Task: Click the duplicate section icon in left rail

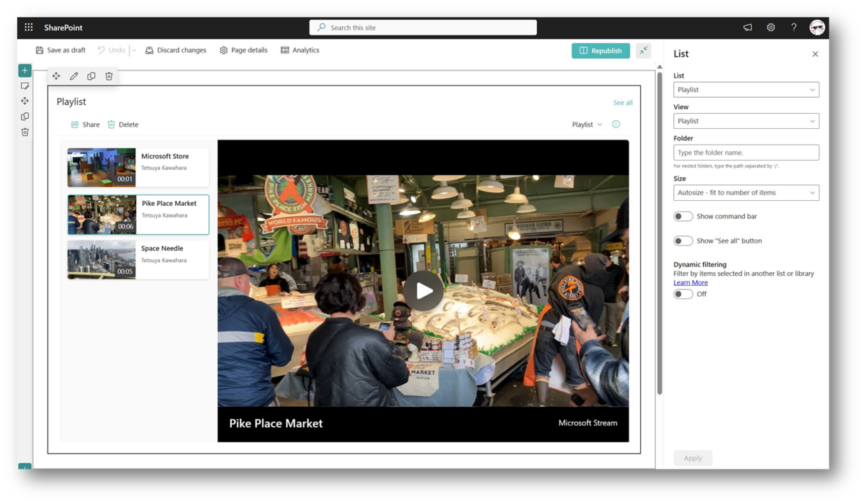Action: (x=24, y=117)
